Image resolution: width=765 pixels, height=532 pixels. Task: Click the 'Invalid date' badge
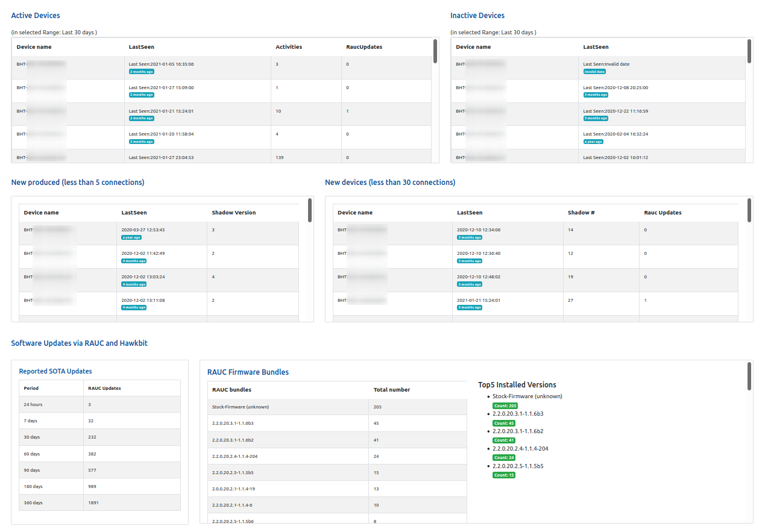[x=594, y=72]
